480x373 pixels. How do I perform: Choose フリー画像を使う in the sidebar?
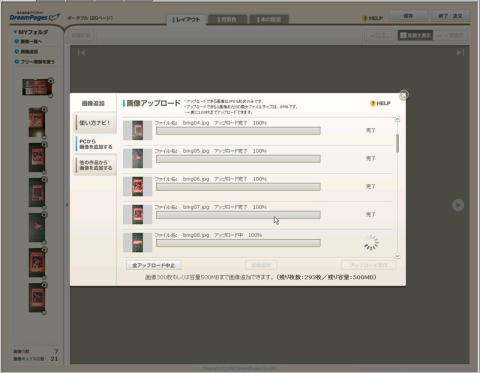click(x=35, y=62)
